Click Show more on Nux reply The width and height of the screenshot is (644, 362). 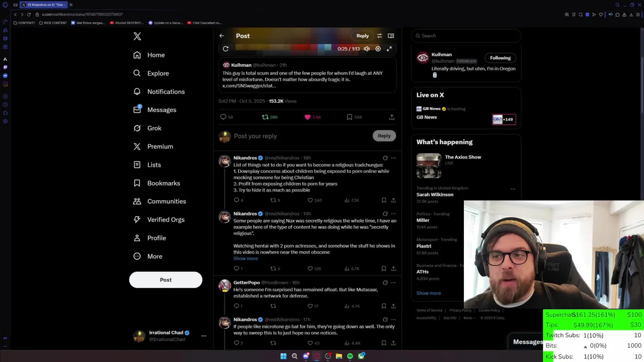[246, 258]
